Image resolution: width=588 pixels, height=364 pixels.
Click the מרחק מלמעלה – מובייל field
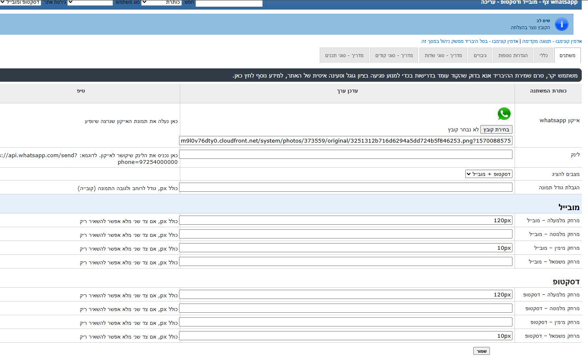click(346, 220)
